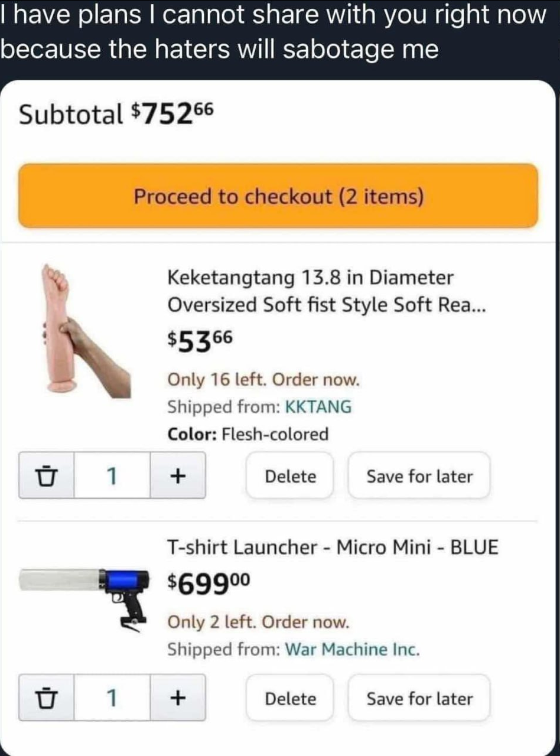Select the T-shirt Launcher quantity field
Viewport: 560px width, 756px height.
pos(112,698)
